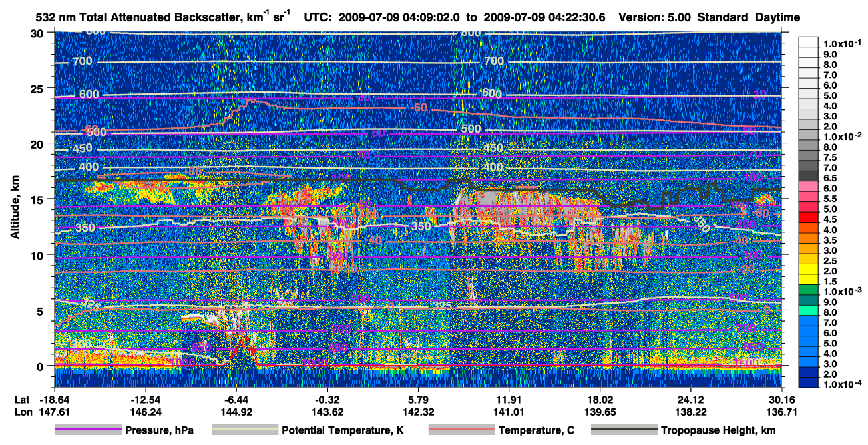
Task: Click the 'Lon' row label
Action: (x=23, y=412)
